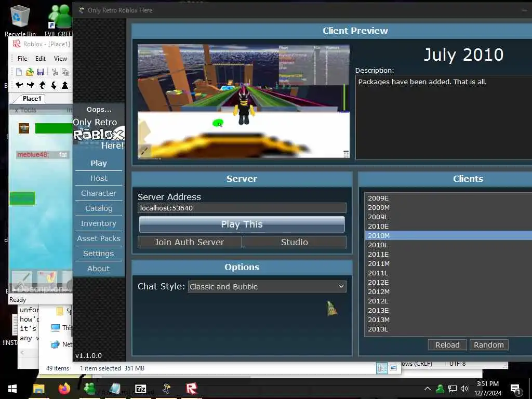Click the tilt-up arrow in Roblox toolbar
This screenshot has width=532, height=399.
point(42,85)
